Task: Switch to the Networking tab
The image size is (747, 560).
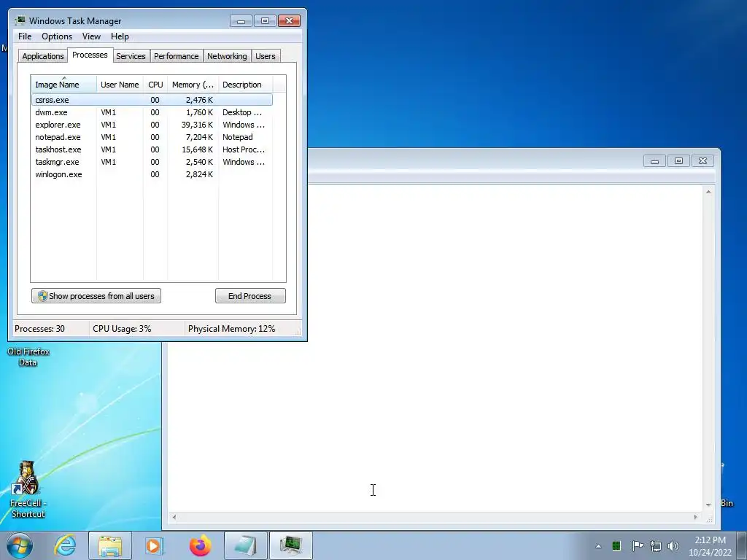Action: coord(227,55)
